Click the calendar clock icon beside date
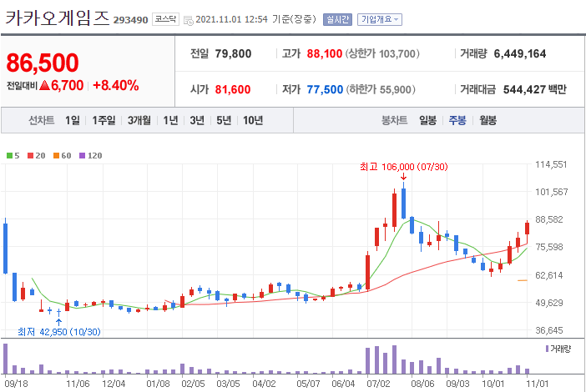This screenshot has height=392, width=586. click(189, 20)
